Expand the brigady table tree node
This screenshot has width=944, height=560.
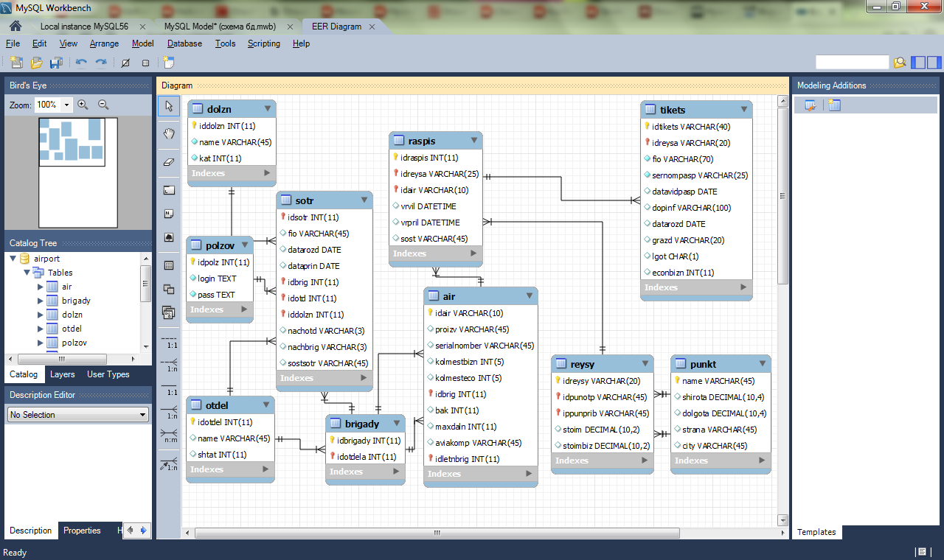(41, 301)
